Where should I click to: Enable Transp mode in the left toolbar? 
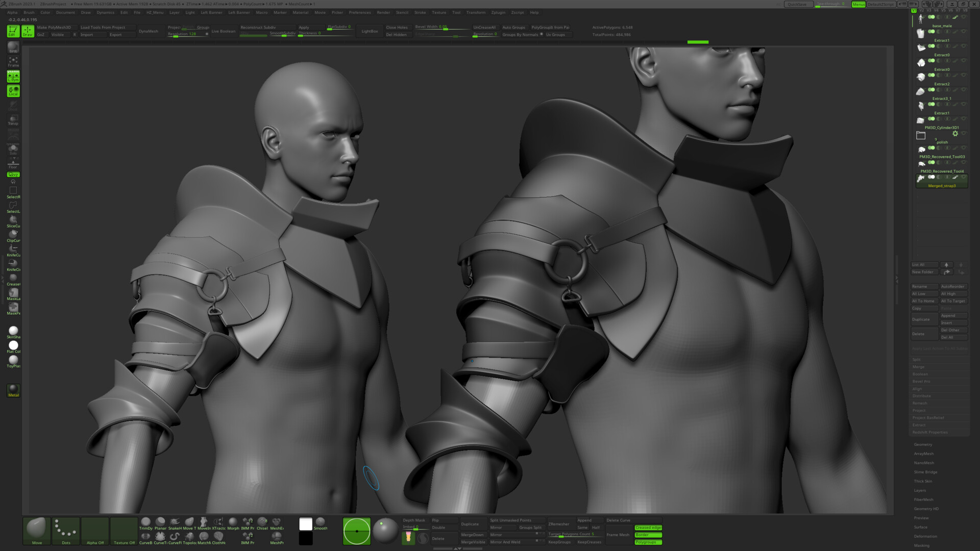click(13, 118)
